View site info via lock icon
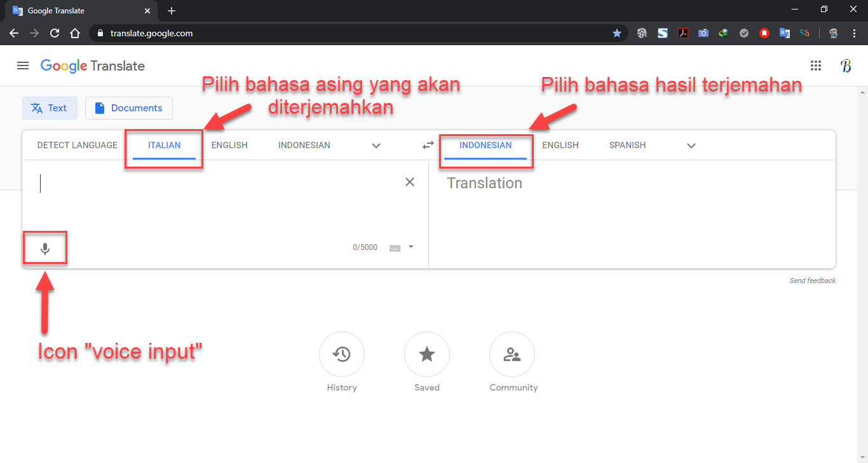This screenshot has width=868, height=463. [x=100, y=33]
